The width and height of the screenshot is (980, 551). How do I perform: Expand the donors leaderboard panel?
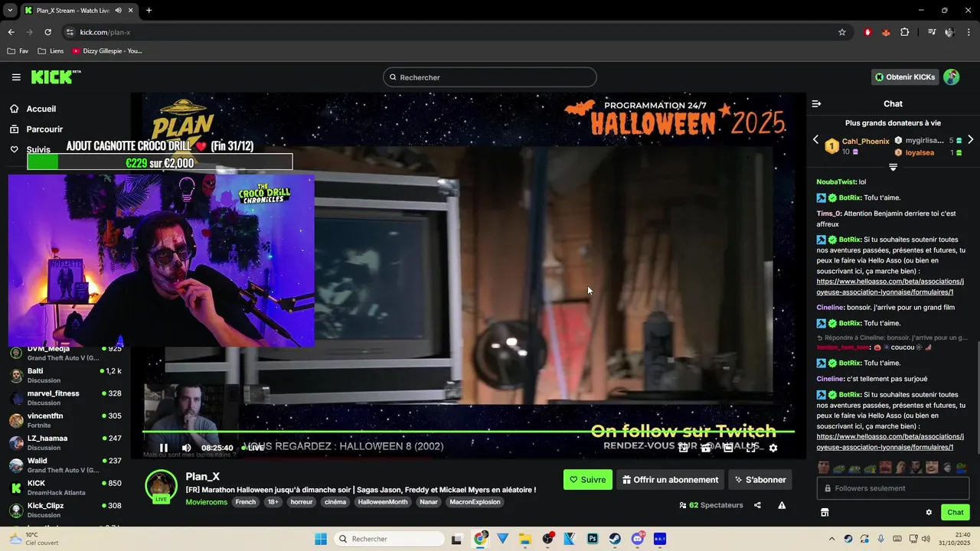[x=893, y=167]
